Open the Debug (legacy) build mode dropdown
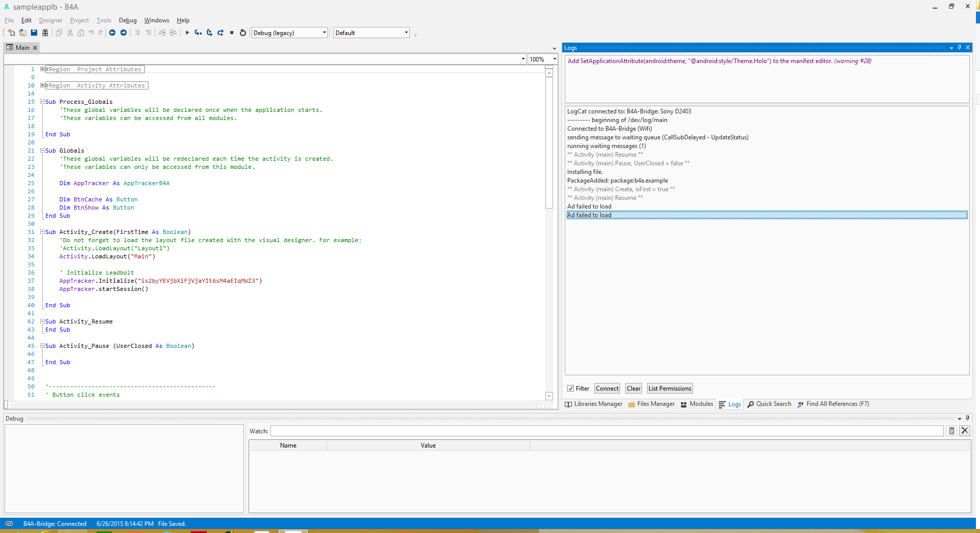980x533 pixels. click(x=324, y=33)
